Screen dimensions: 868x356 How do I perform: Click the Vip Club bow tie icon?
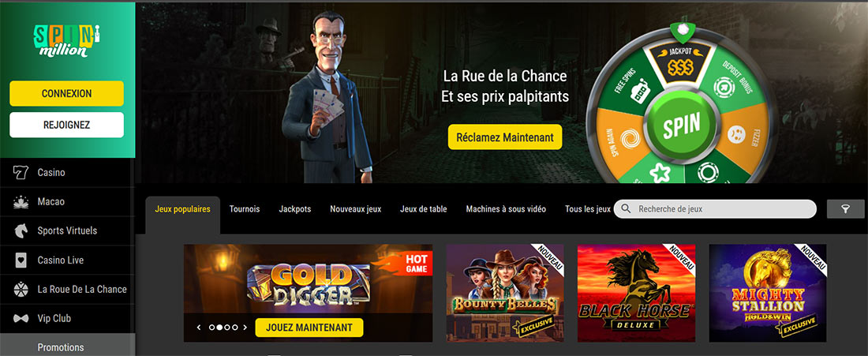21,318
